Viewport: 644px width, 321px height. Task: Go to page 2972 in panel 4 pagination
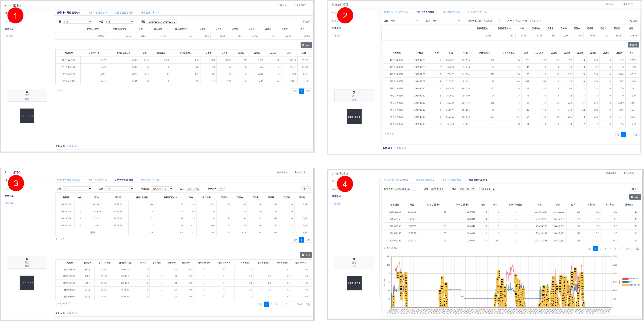(628, 249)
